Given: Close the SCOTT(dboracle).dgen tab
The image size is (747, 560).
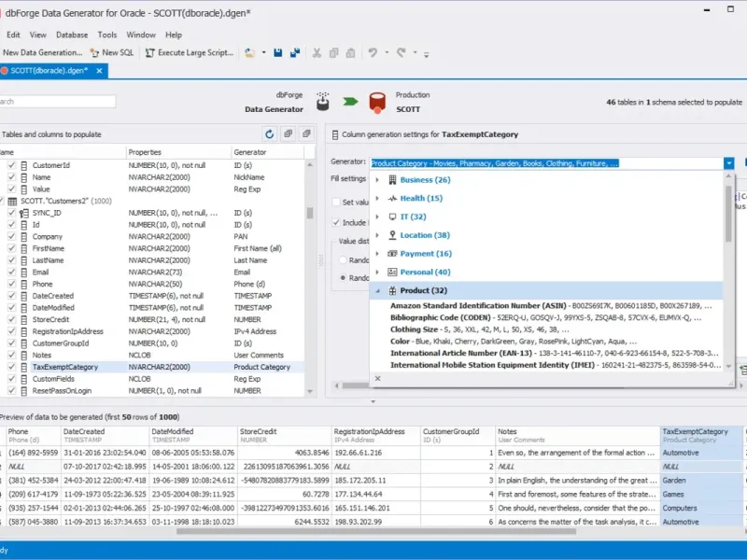Looking at the screenshot, I should coord(98,70).
